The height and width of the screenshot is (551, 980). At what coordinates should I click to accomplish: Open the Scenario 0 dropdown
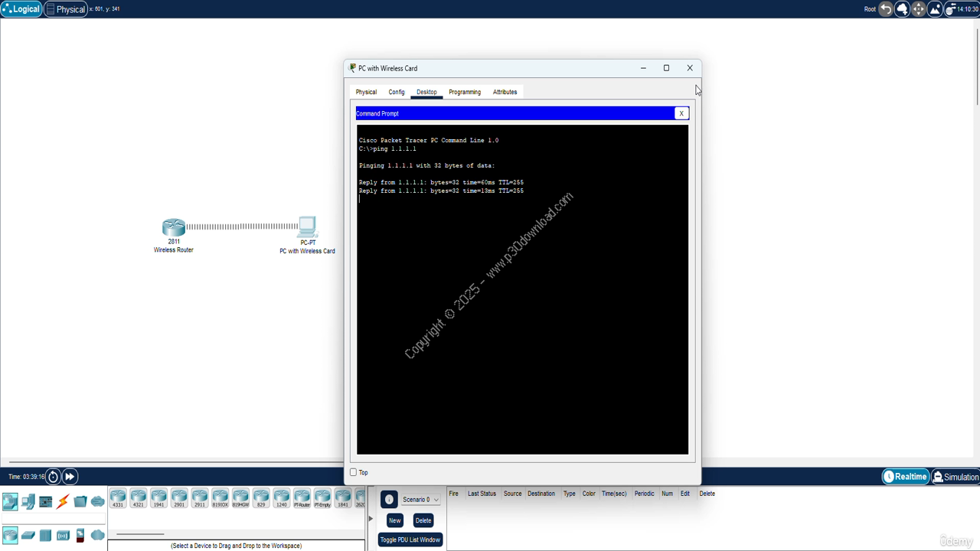click(x=420, y=500)
